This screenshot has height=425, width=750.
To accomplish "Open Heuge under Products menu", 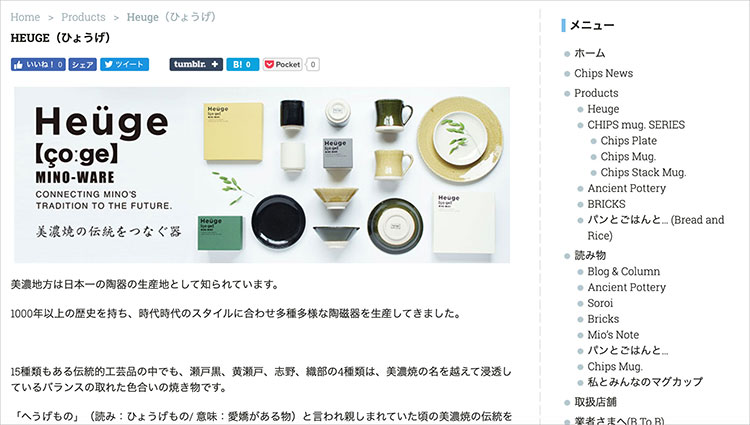I will pyautogui.click(x=603, y=109).
